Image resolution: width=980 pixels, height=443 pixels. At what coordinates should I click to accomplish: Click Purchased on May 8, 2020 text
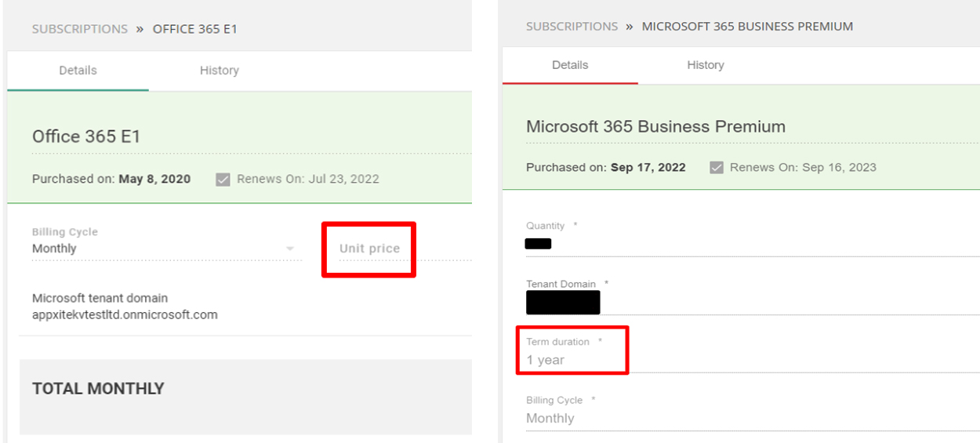coord(111,180)
